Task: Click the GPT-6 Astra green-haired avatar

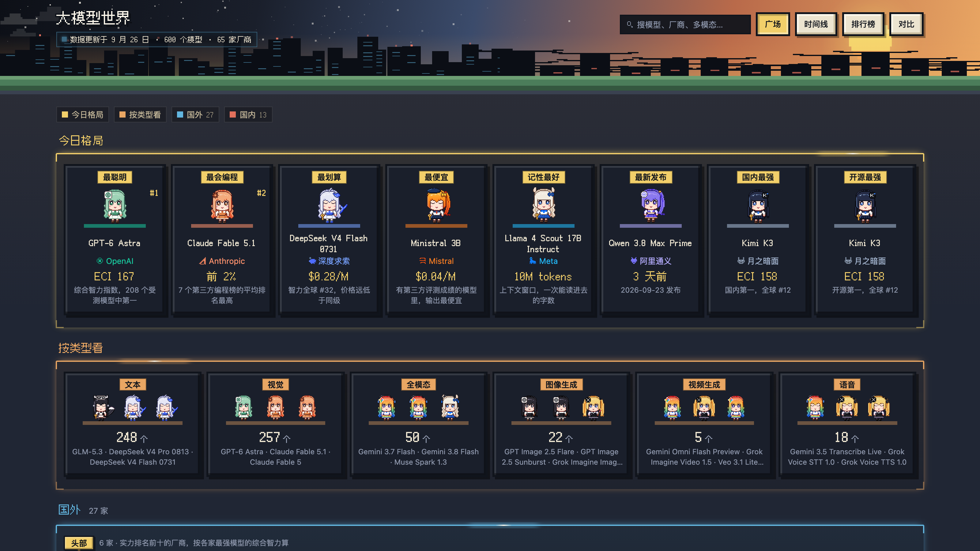Action: (x=115, y=206)
